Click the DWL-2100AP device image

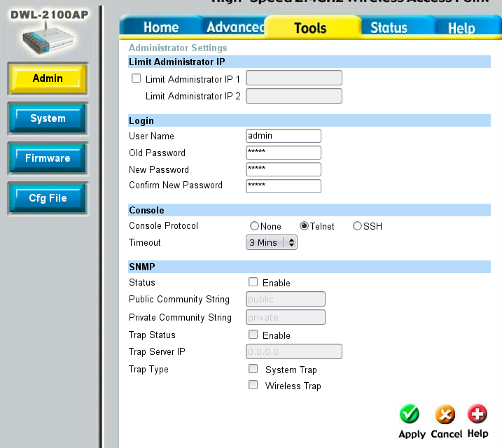[49, 39]
